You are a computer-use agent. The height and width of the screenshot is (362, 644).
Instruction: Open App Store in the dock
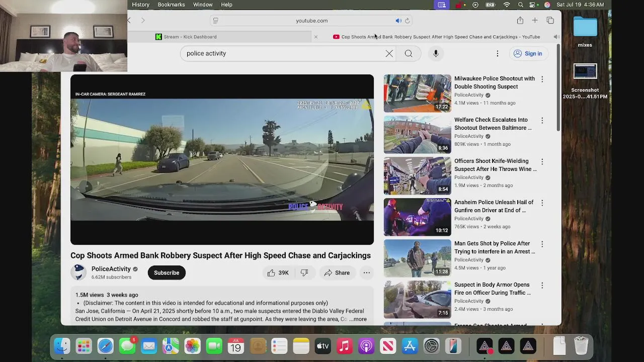tap(410, 346)
